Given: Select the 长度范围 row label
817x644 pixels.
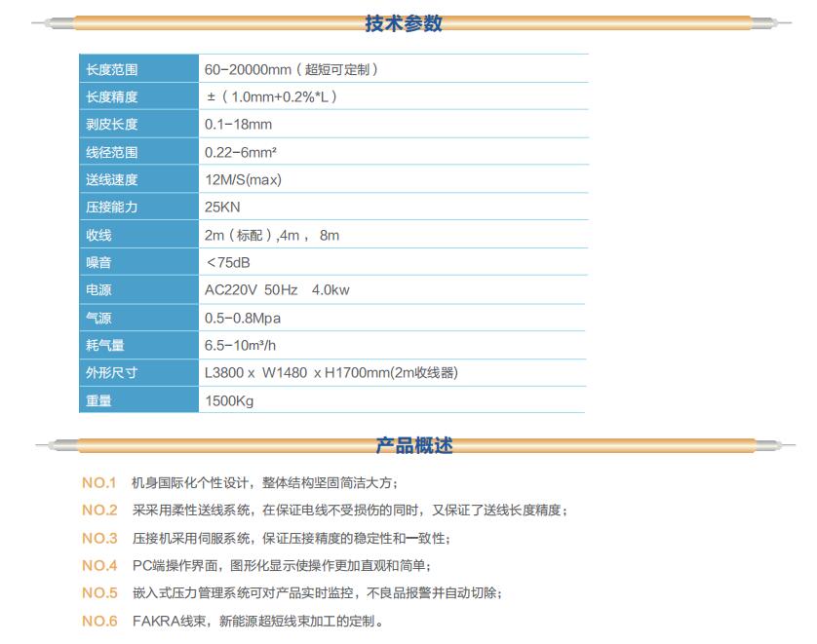Looking at the screenshot, I should click(x=110, y=68).
